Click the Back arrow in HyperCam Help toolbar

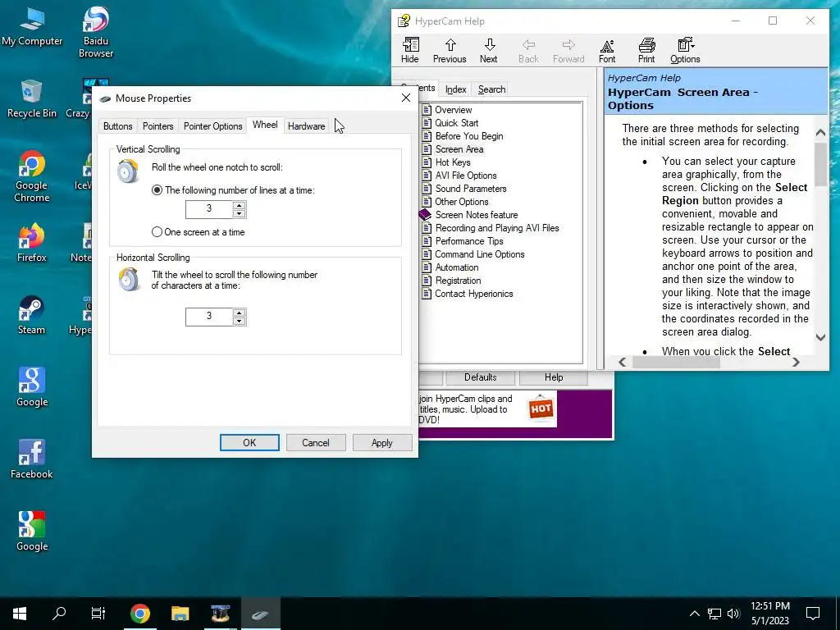[528, 50]
